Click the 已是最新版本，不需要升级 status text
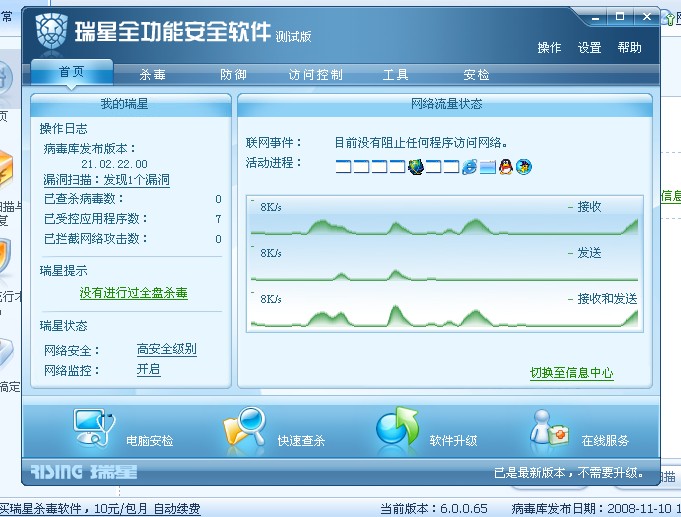Image resolution: width=681 pixels, height=517 pixels. [x=569, y=472]
